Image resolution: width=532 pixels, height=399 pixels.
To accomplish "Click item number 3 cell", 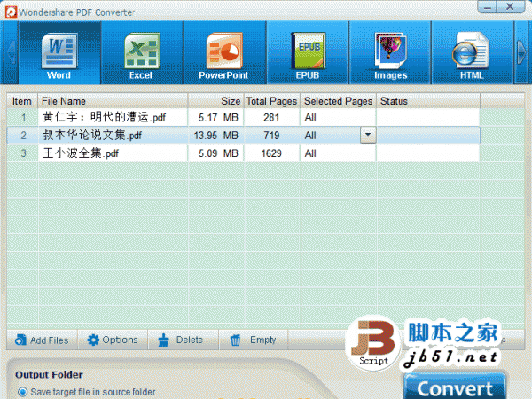I will pos(23,153).
